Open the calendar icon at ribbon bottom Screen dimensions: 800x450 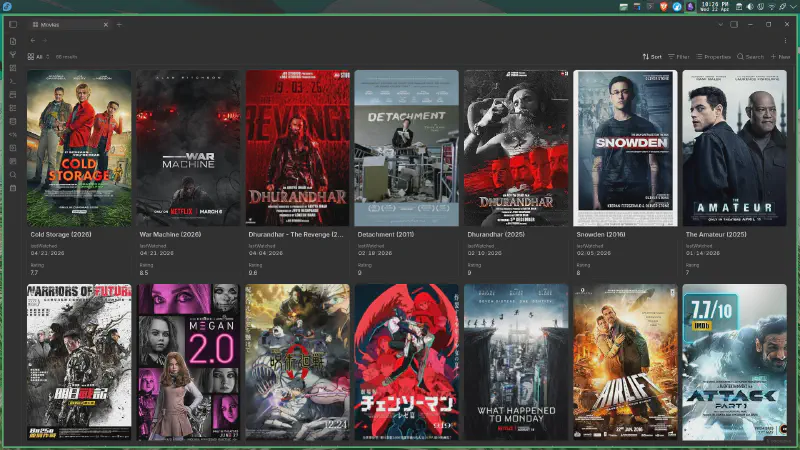click(13, 188)
